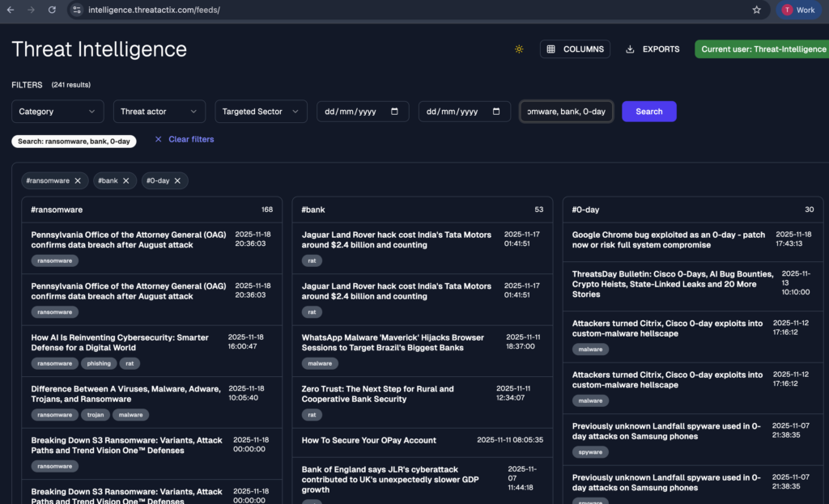
Task: Bookmark page with the star icon
Action: (x=756, y=10)
